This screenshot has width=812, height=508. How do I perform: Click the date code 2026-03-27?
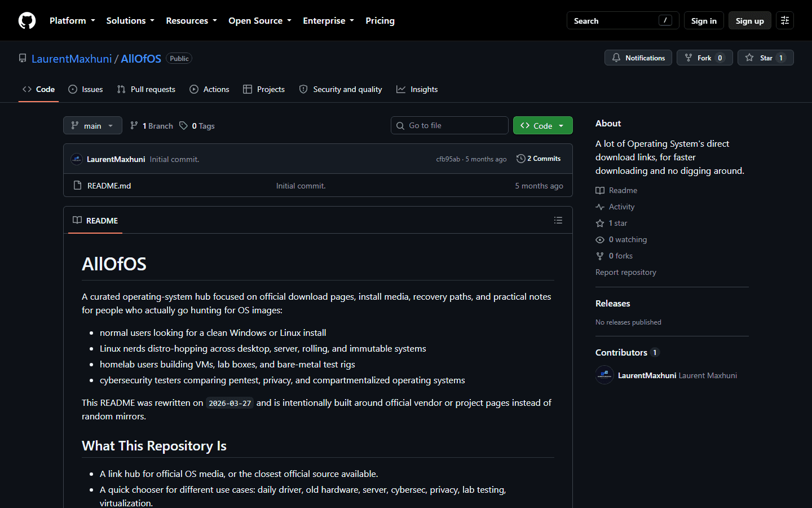coord(230,403)
